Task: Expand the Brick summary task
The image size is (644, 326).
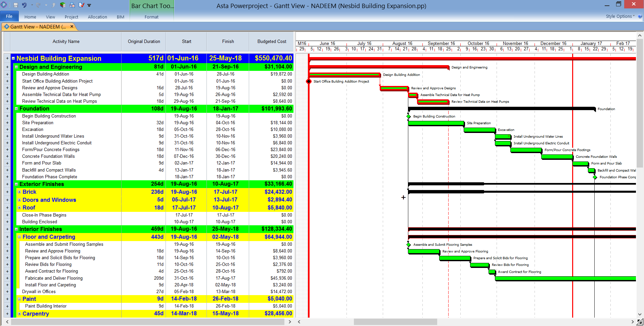Action: click(19, 192)
